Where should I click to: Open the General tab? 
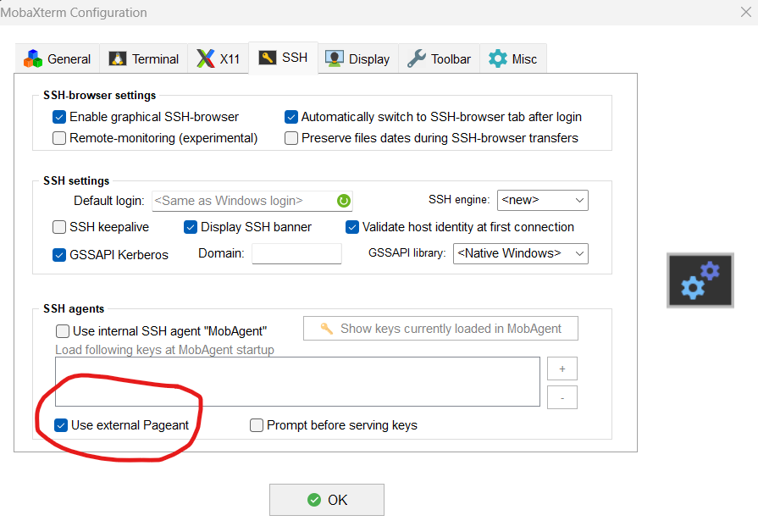point(58,59)
